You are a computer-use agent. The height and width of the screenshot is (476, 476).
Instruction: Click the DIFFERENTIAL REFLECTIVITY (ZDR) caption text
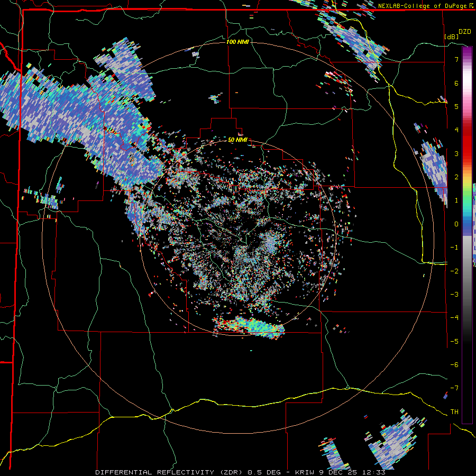coord(170,472)
